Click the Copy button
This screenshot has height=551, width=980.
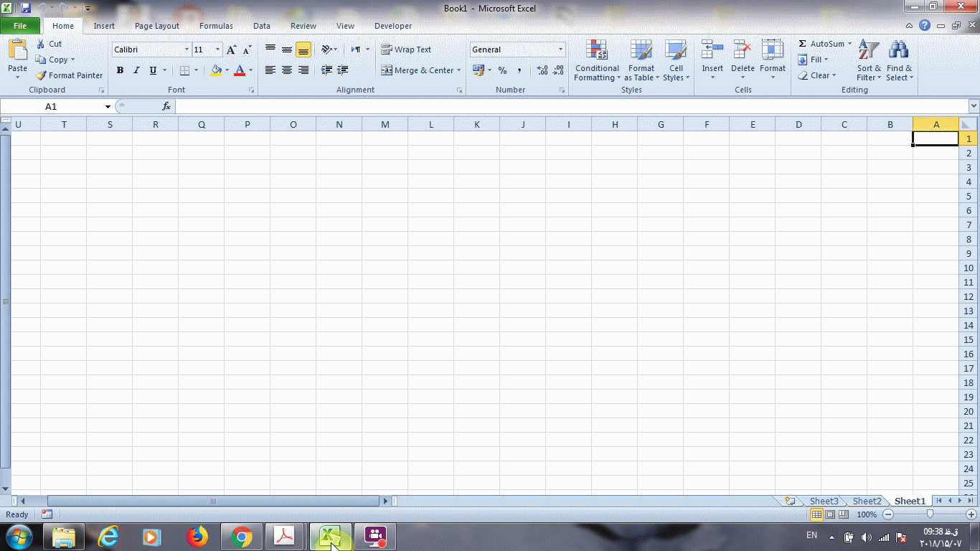tap(52, 60)
